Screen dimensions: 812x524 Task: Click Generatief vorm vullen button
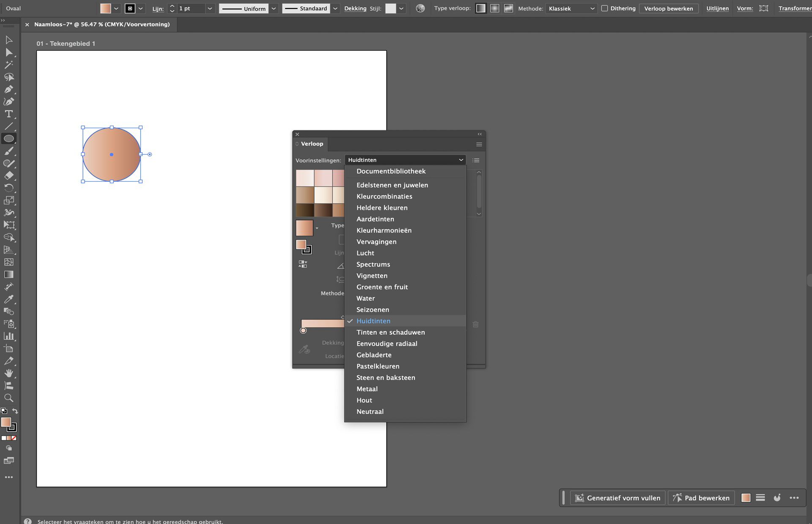point(618,498)
